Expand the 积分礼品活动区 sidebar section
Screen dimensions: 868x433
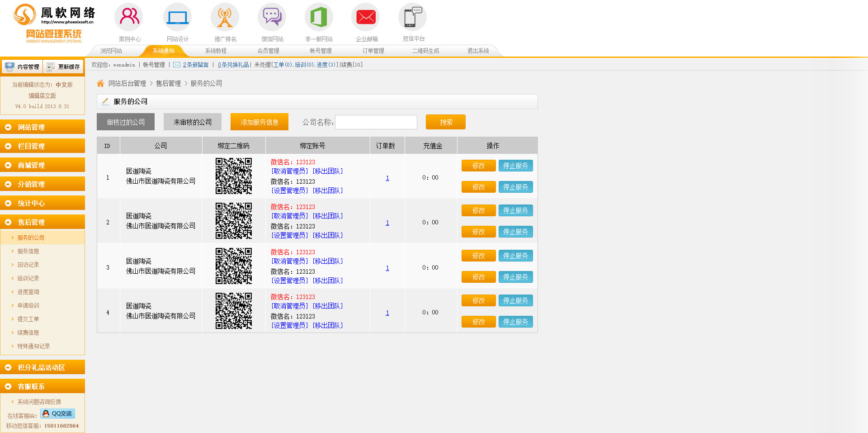[42, 367]
